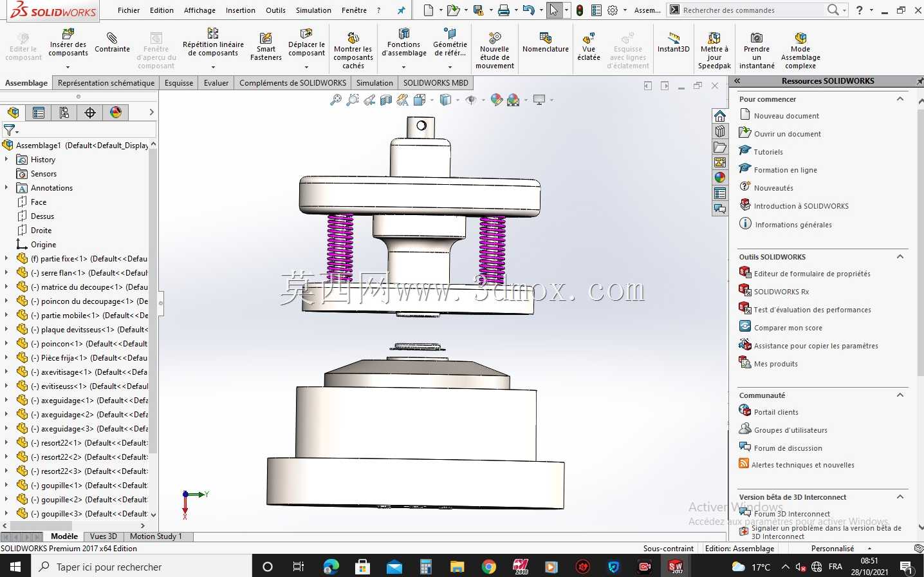Open DisplayManager color ball tab

click(116, 113)
